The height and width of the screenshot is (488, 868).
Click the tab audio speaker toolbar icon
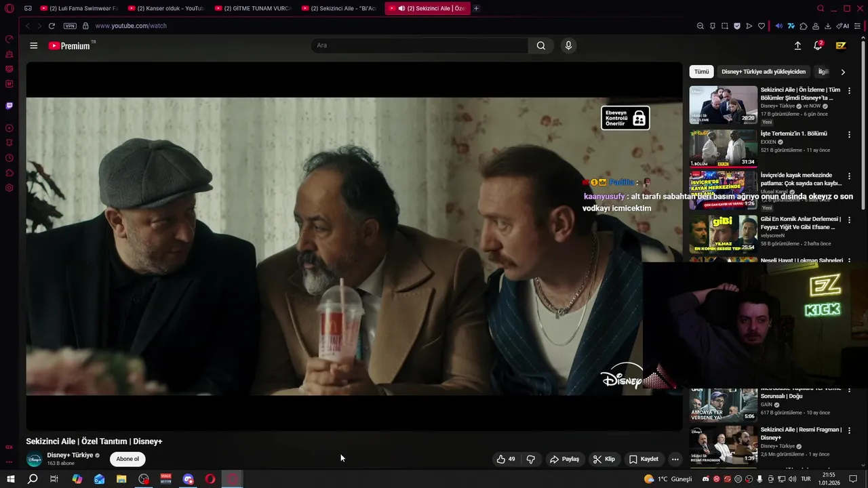778,26
